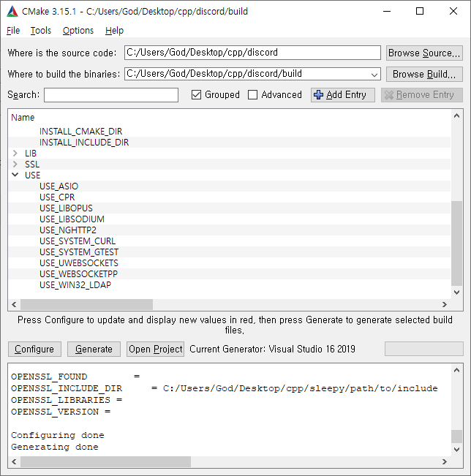The image size is (471, 476).
Task: Click Browse Source button
Action: (x=424, y=53)
